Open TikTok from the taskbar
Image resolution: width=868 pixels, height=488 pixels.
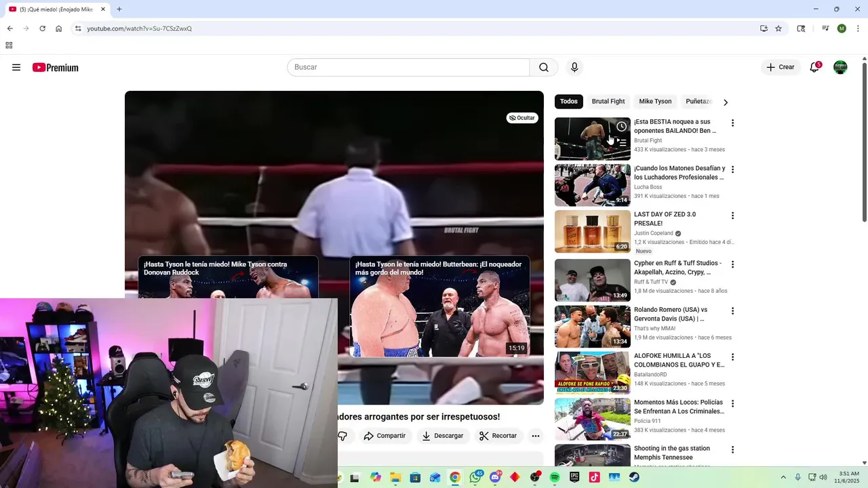tap(594, 477)
